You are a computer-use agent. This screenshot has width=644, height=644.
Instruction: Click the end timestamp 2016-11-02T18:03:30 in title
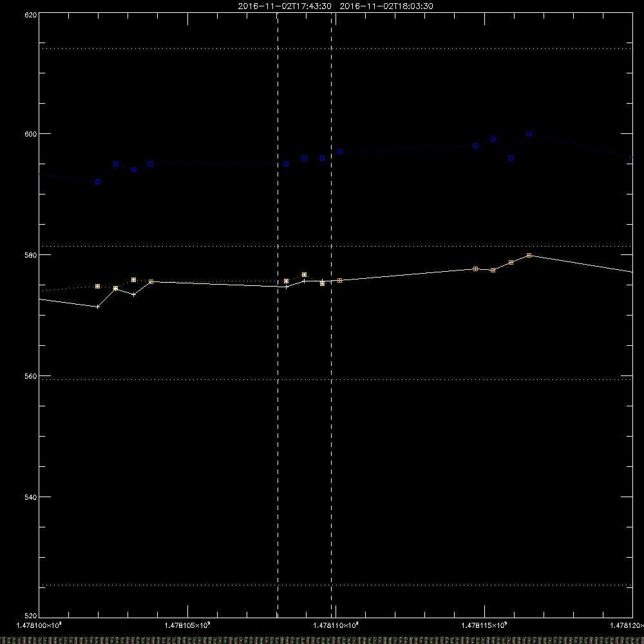pos(386,6)
